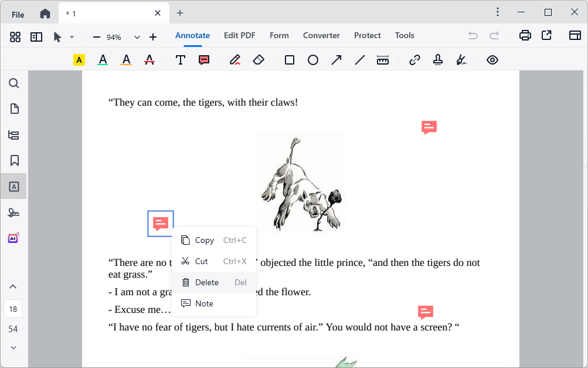This screenshot has width=588, height=368.
Task: Open the Search panel in sidebar
Action: click(13, 83)
